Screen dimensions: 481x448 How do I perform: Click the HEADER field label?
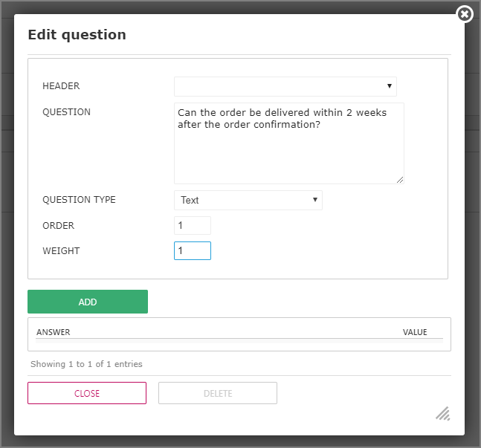click(x=61, y=86)
